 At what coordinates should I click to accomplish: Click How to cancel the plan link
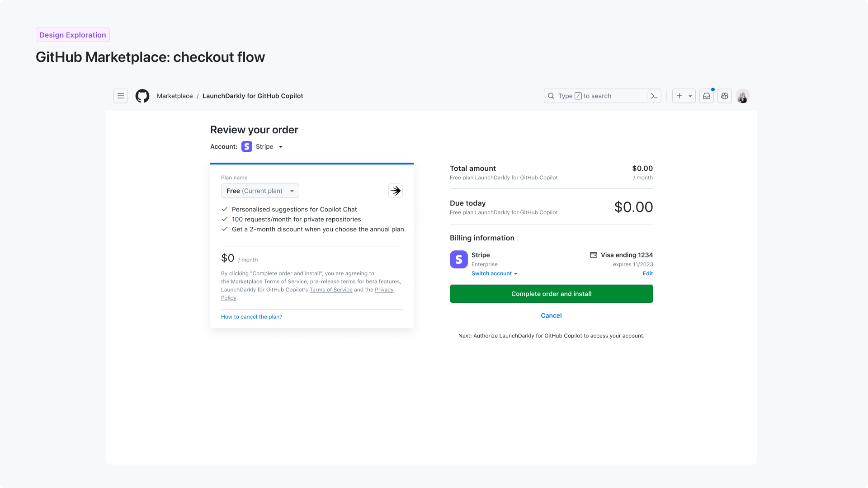coord(251,317)
